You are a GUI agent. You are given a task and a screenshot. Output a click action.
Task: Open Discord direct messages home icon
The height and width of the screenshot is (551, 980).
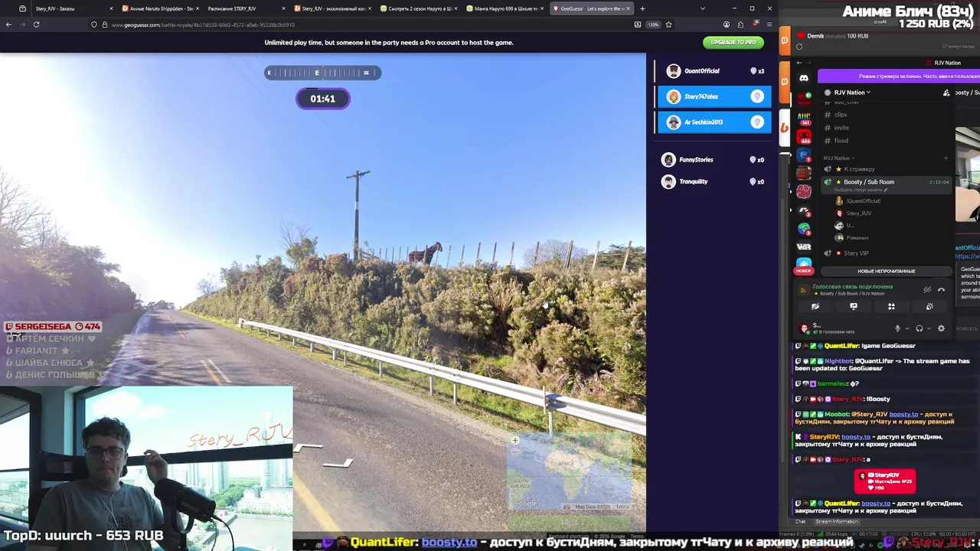(x=804, y=78)
